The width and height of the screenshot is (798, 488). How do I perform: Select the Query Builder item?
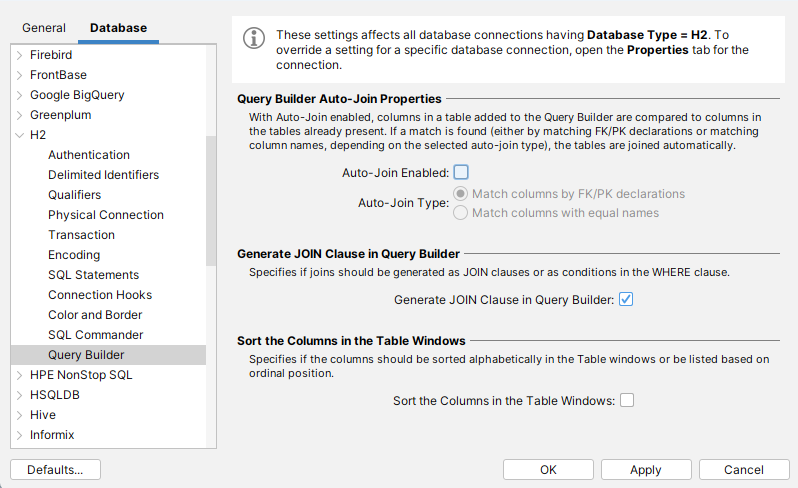click(108, 355)
